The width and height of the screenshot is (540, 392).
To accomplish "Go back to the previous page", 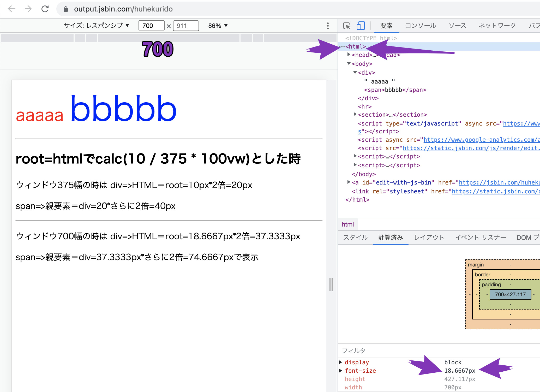I will (11, 9).
